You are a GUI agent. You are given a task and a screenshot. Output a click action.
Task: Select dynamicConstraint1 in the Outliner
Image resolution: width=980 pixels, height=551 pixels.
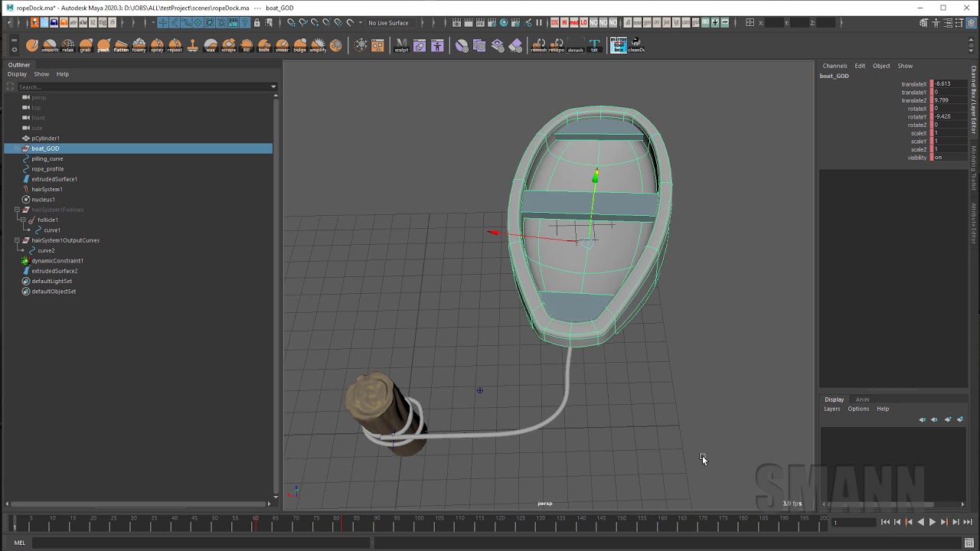57,261
